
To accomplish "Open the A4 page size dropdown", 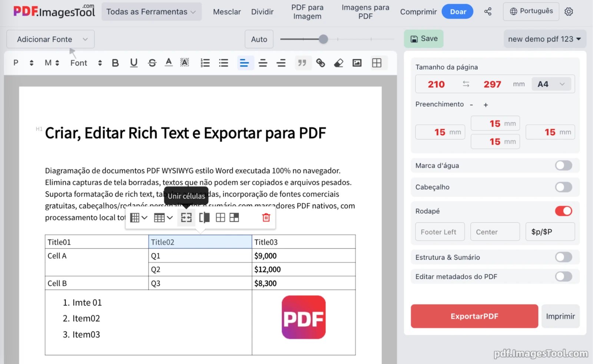I will (551, 84).
